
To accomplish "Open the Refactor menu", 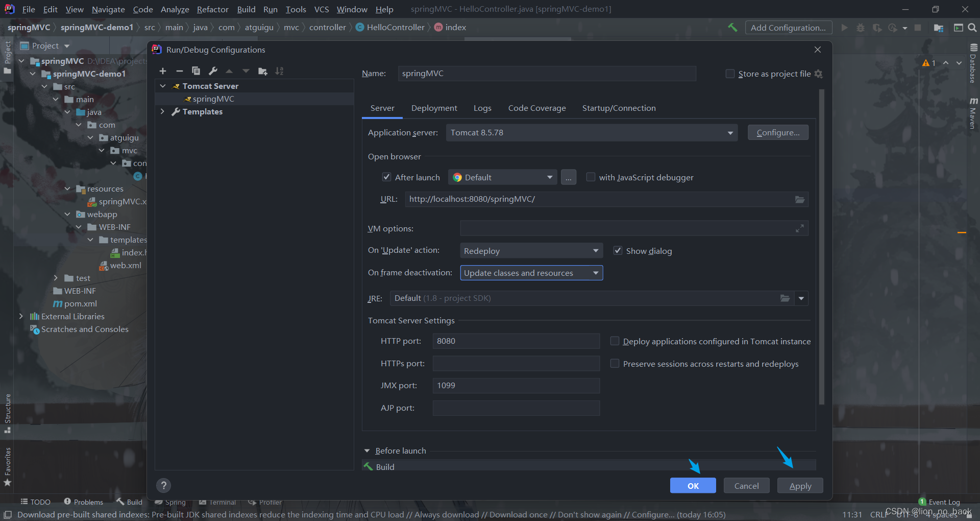I will coord(213,9).
